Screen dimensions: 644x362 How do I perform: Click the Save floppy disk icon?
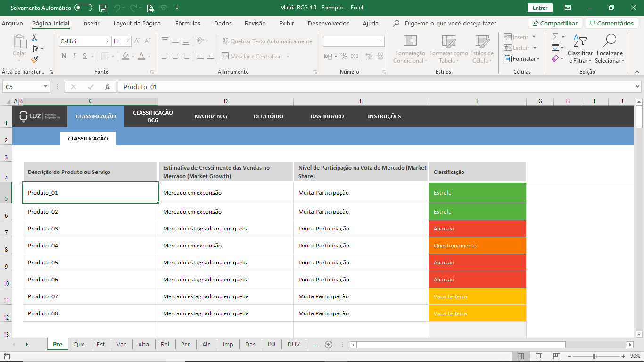click(x=103, y=8)
